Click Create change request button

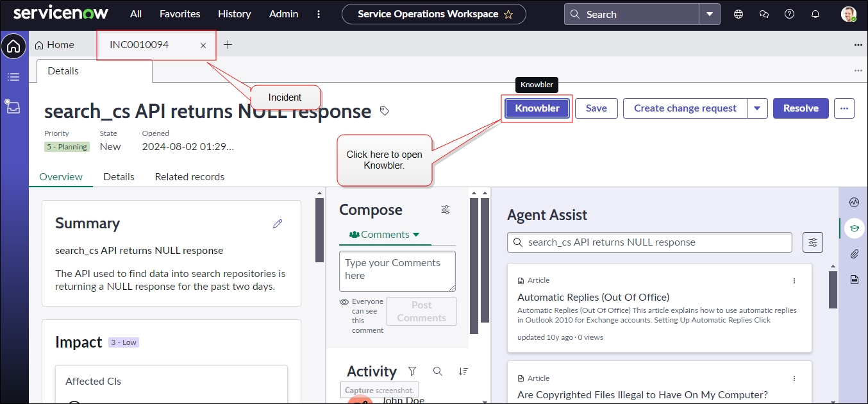click(685, 108)
